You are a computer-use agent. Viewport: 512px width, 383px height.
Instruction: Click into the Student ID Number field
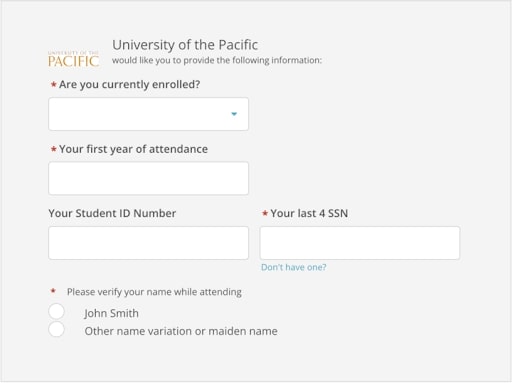[x=148, y=243]
